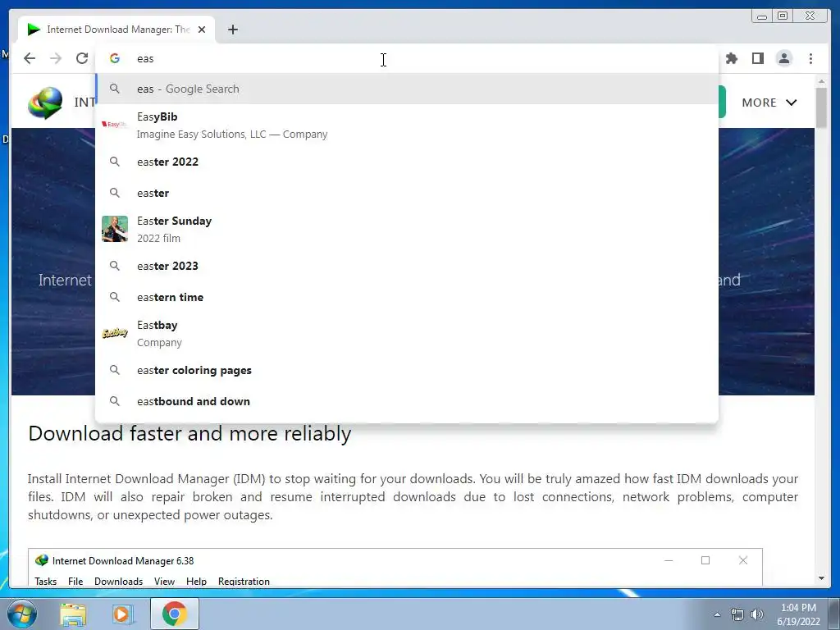Click the 'Download faster and more reliably' heading
This screenshot has width=840, height=630.
[189, 433]
